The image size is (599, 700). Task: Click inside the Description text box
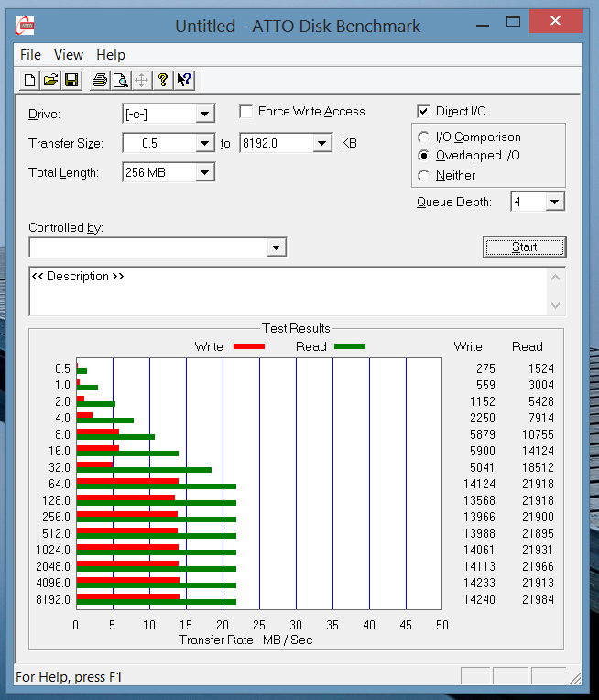(289, 291)
